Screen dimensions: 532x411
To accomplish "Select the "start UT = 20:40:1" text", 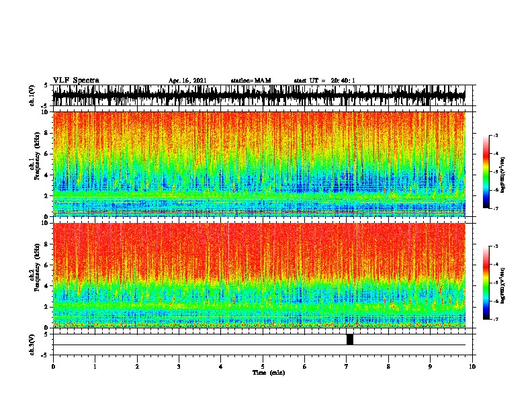I will [324, 81].
